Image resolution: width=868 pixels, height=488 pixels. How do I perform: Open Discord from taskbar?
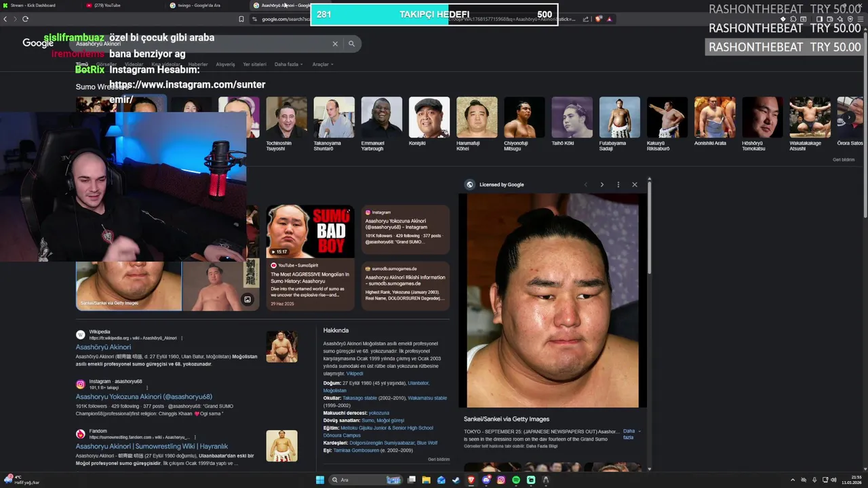pos(486,480)
